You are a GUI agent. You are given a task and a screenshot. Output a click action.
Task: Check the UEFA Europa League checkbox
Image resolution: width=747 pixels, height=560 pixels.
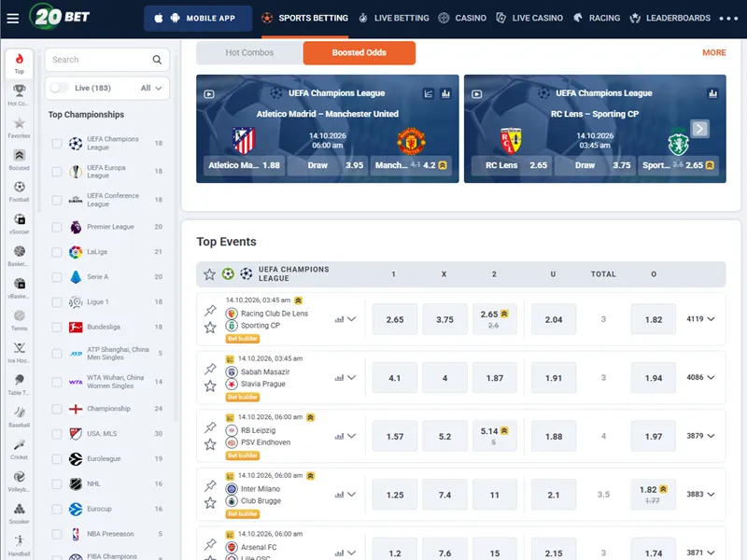point(57,172)
